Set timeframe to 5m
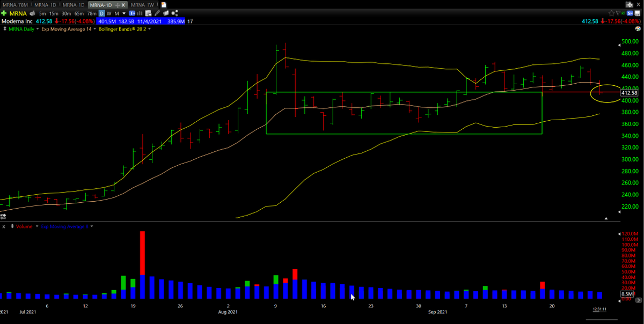Viewport: 644px width, 324px height. tap(42, 13)
